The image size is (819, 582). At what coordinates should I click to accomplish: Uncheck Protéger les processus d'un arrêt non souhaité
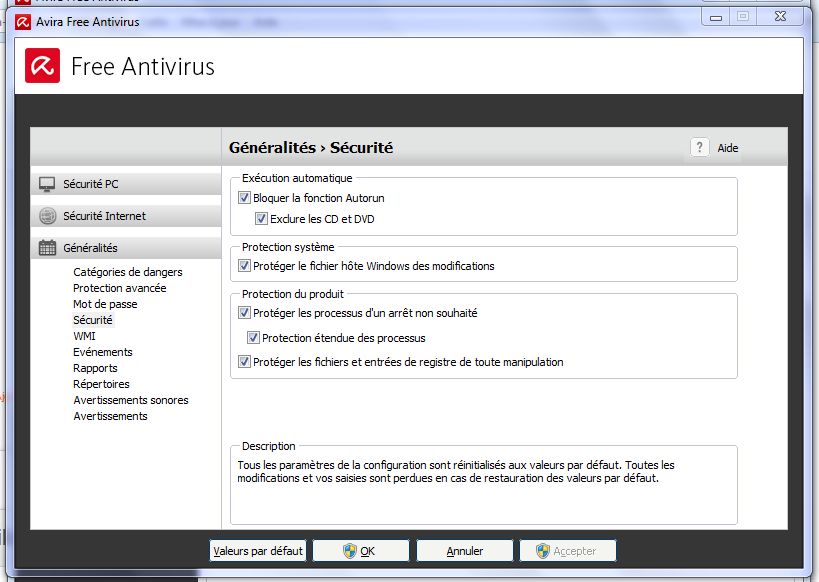point(245,313)
